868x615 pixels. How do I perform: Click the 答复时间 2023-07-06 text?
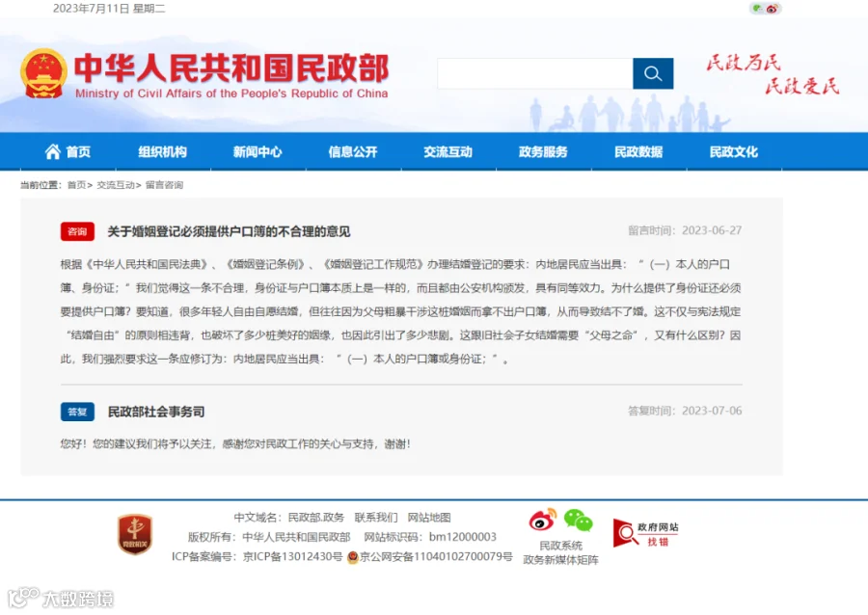click(x=685, y=411)
